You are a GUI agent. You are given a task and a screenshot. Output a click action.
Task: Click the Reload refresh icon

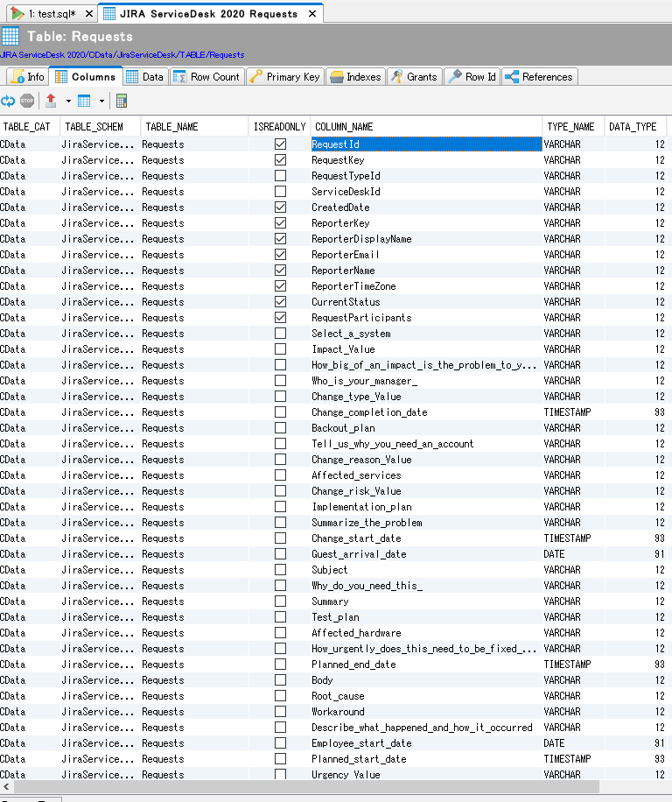[x=8, y=101]
